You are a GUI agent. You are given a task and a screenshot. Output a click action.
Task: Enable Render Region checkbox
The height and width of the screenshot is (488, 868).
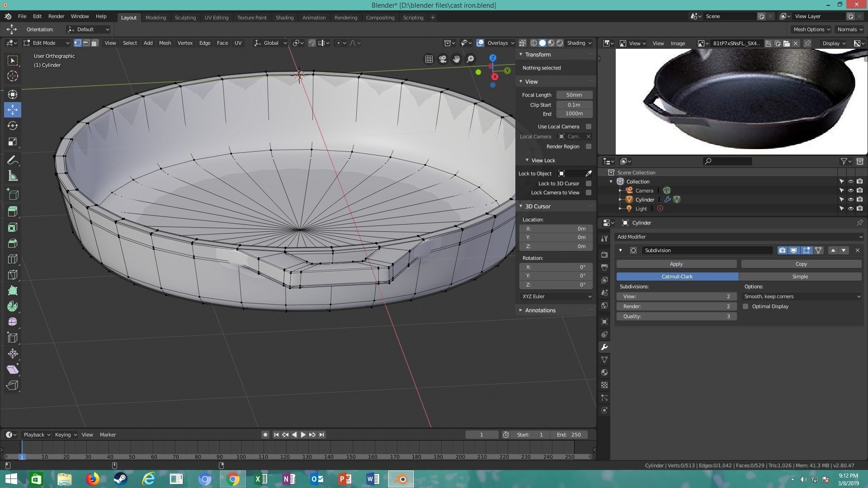[x=588, y=146]
